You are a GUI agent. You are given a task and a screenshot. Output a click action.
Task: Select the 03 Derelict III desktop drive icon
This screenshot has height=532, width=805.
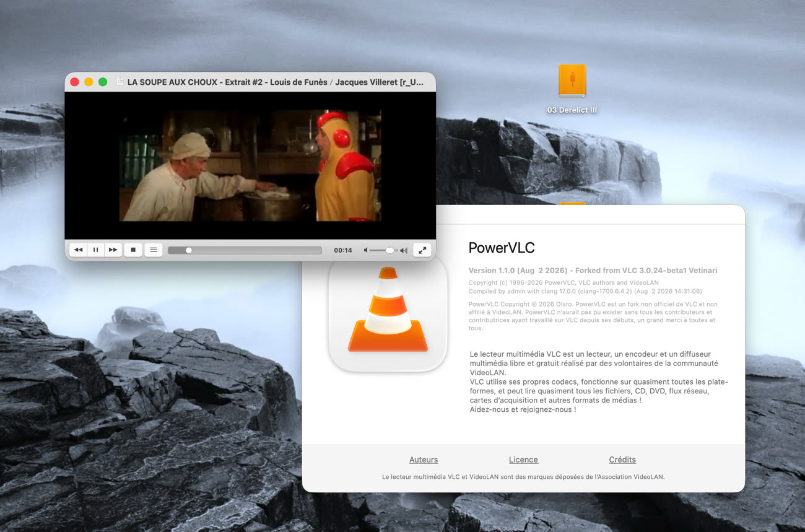pos(572,81)
